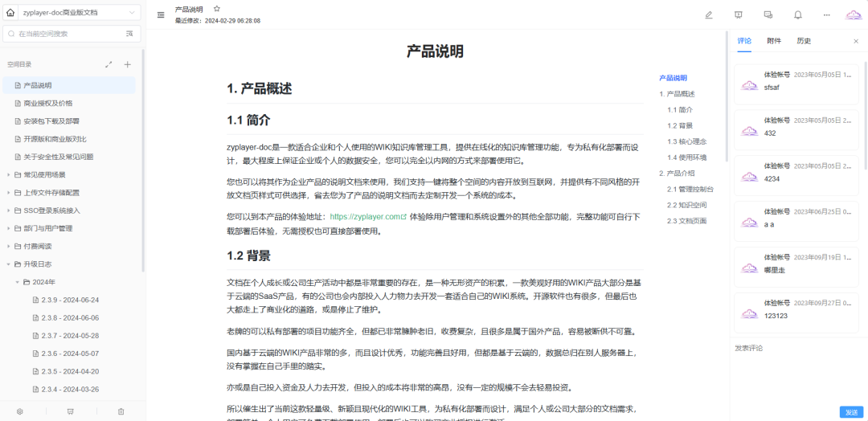This screenshot has width=868, height=421.
Task: Expand the 部门与用户管理 folder
Action: [x=8, y=228]
